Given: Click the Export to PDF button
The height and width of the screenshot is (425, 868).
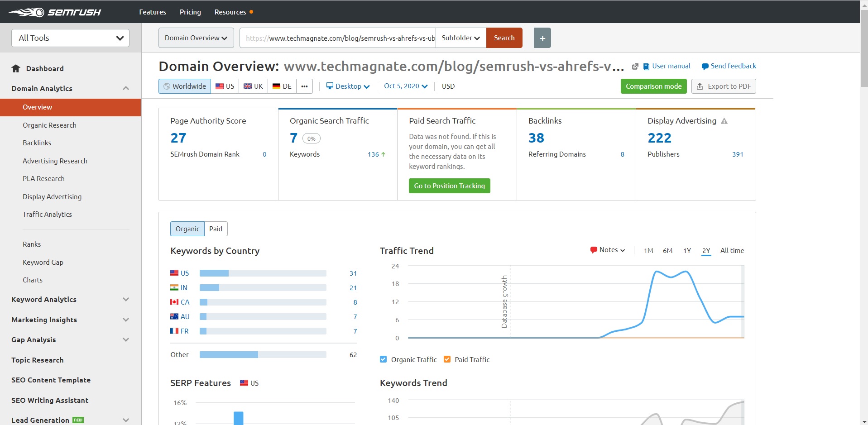Looking at the screenshot, I should 724,86.
